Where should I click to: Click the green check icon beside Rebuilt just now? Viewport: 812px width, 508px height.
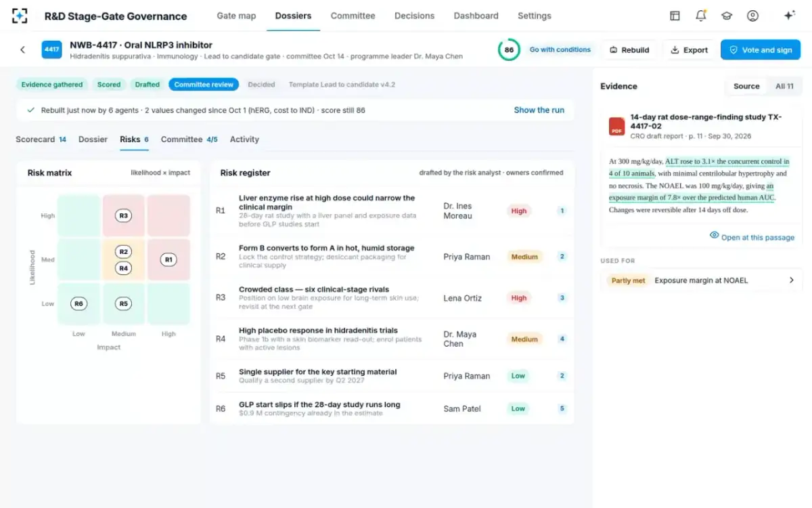click(x=30, y=110)
